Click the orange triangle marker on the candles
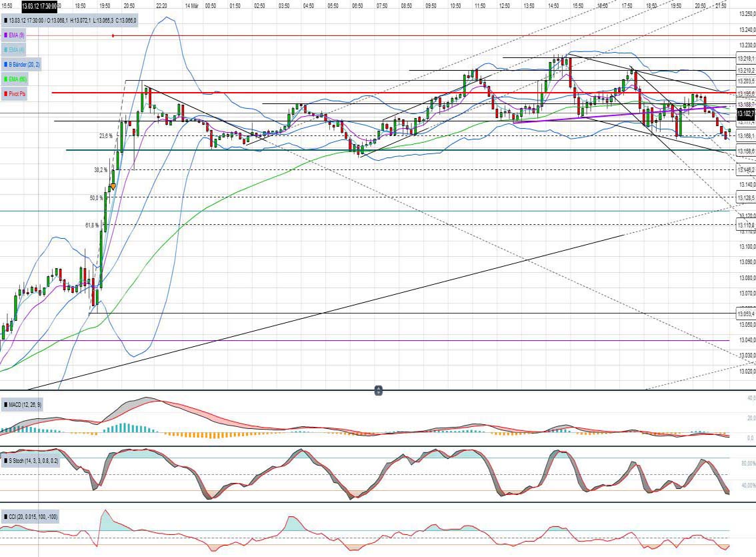Image resolution: width=756 pixels, height=557 pixels. click(113, 187)
